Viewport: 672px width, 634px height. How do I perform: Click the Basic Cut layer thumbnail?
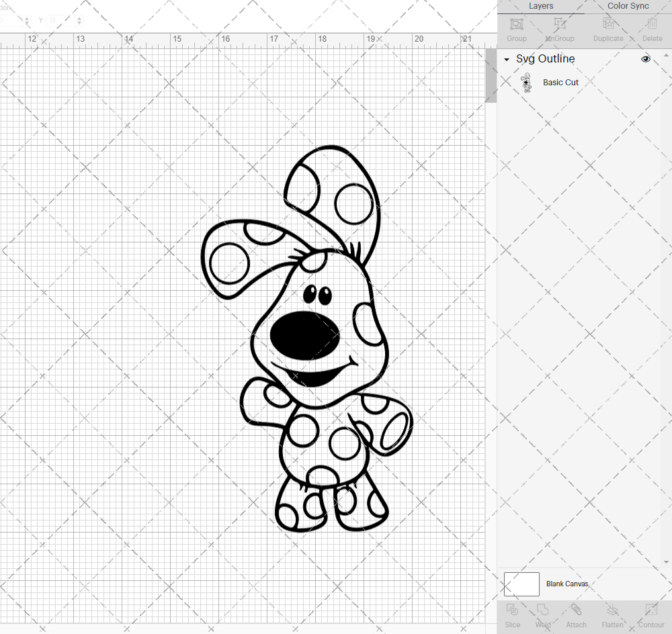pyautogui.click(x=528, y=82)
